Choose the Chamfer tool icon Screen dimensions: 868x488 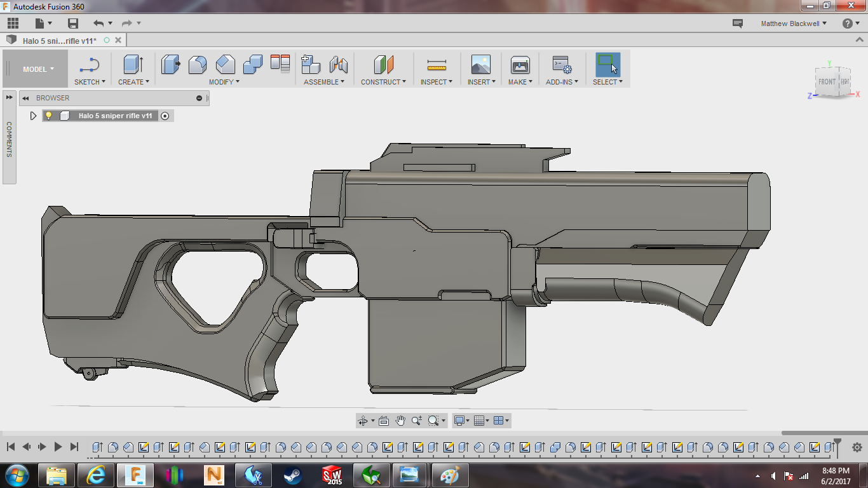click(225, 65)
